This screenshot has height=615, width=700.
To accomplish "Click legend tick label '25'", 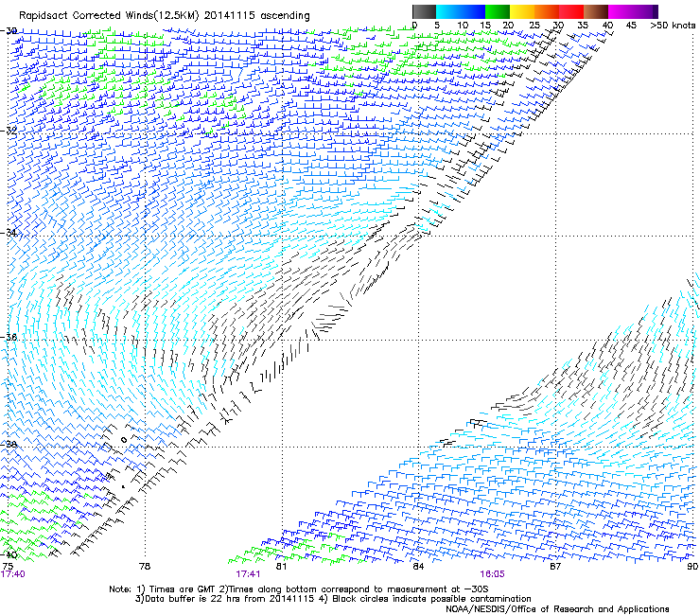I will [x=534, y=26].
